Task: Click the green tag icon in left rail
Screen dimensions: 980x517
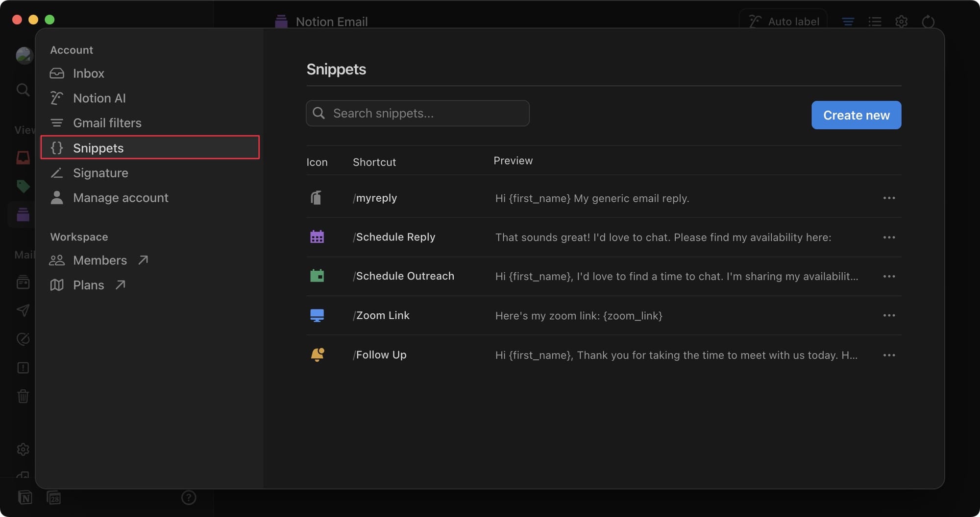Action: (23, 186)
